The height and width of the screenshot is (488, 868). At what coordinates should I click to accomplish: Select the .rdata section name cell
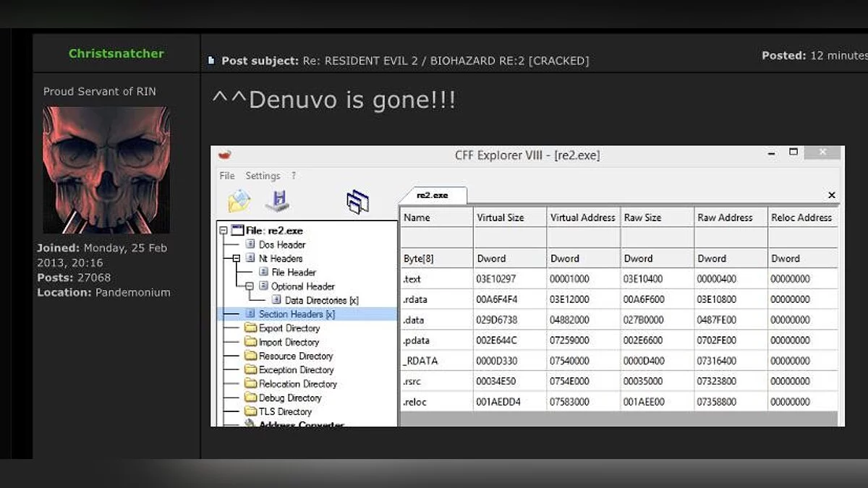coord(437,299)
